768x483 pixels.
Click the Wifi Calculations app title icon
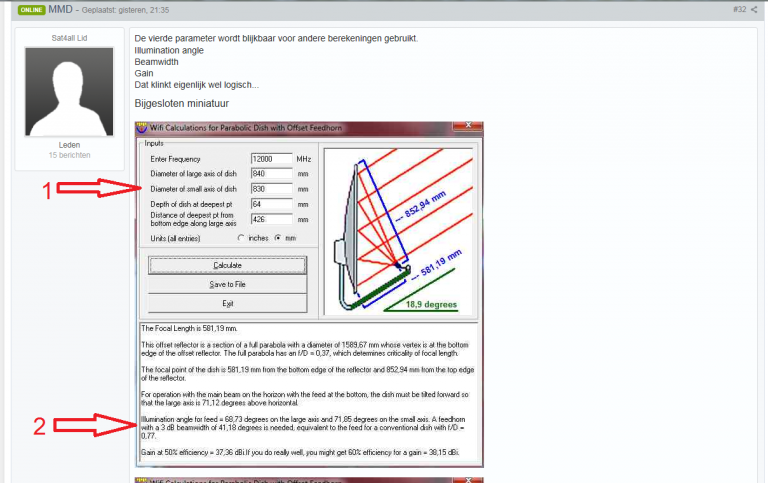pyautogui.click(x=142, y=128)
